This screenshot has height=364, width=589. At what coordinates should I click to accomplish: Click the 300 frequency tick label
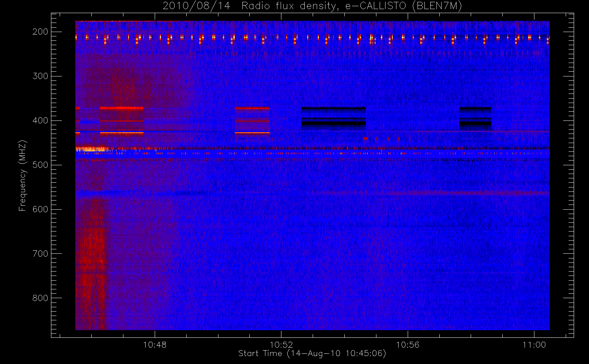coord(40,76)
